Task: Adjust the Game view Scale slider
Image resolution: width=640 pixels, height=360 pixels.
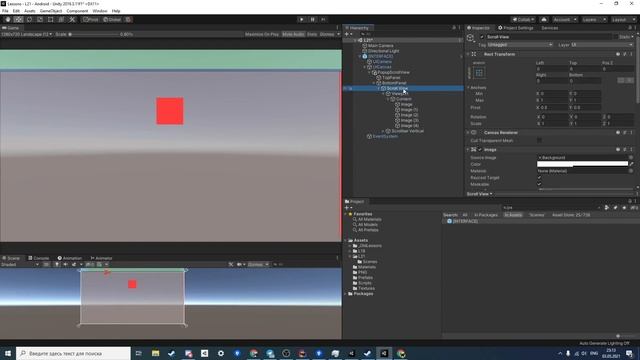Action: click(x=94, y=34)
